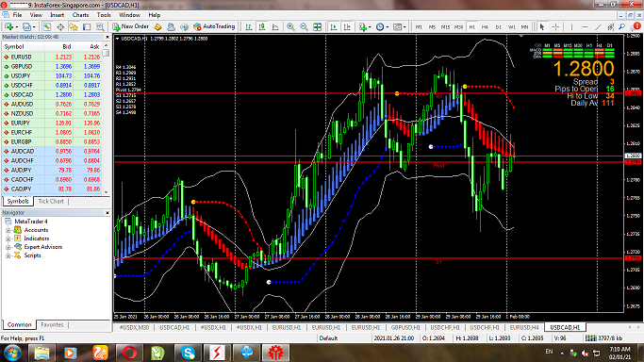Image resolution: width=644 pixels, height=362 pixels.
Task: Select the D1 timeframe
Action: point(498,27)
